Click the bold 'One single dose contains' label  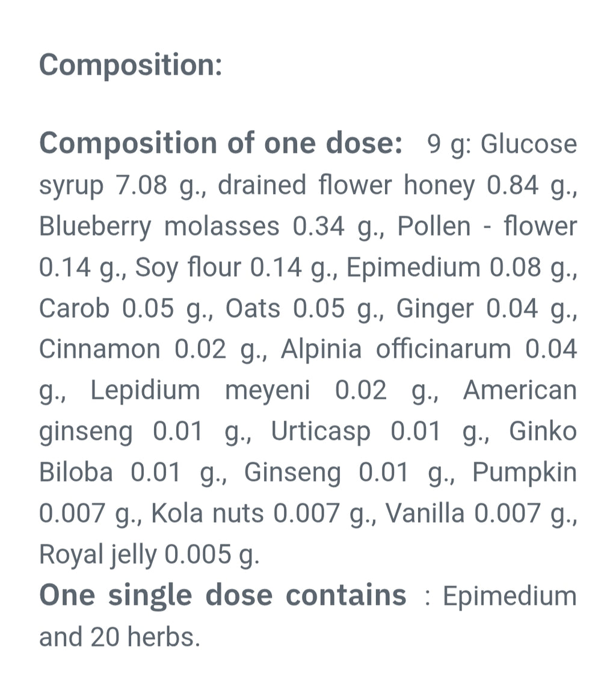point(223,595)
